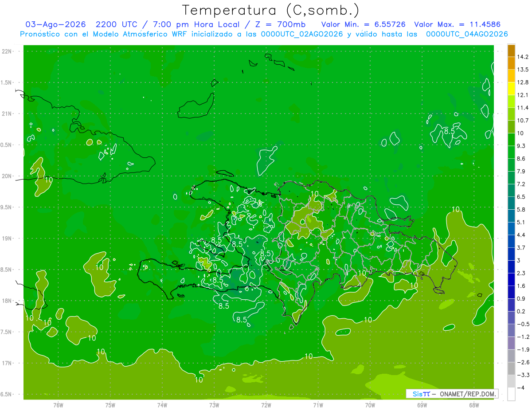
Task: Click the gray legend swatch between -3.3 and -2.6
Action: tap(511, 369)
